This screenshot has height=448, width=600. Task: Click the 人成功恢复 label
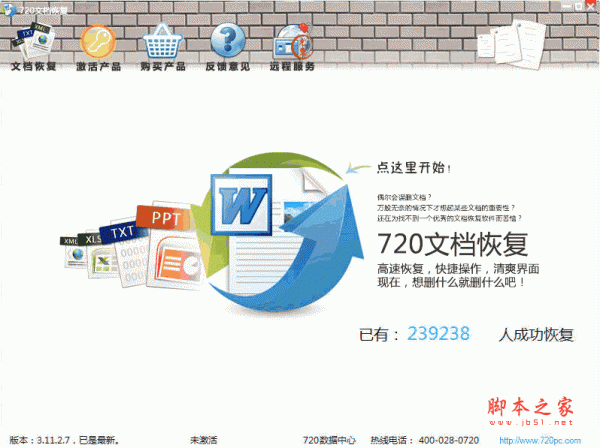[x=536, y=335]
